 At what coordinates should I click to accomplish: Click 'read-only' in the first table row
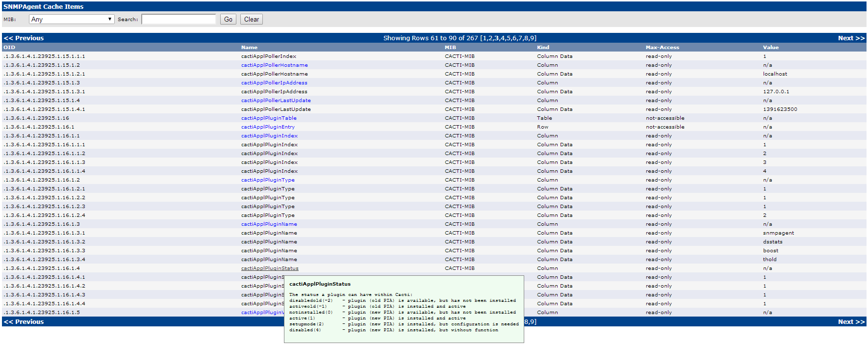click(659, 56)
